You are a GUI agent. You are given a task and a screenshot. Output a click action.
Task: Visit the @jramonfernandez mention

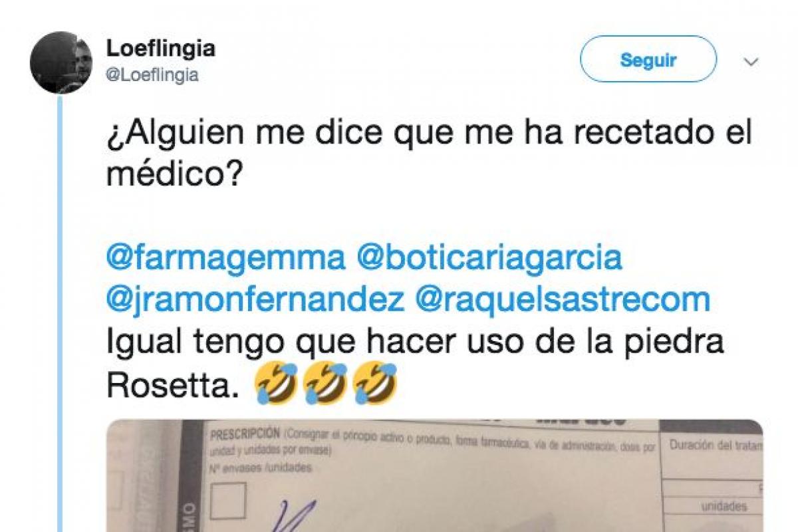(255, 301)
